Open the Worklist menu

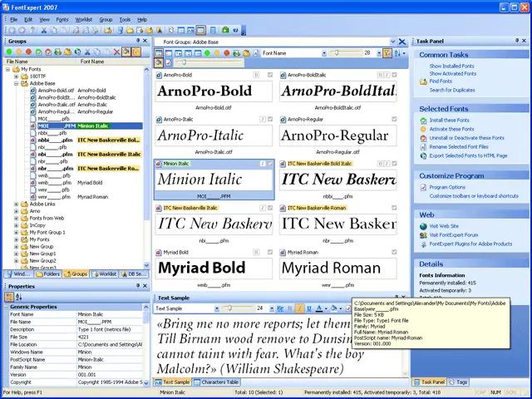pos(84,19)
